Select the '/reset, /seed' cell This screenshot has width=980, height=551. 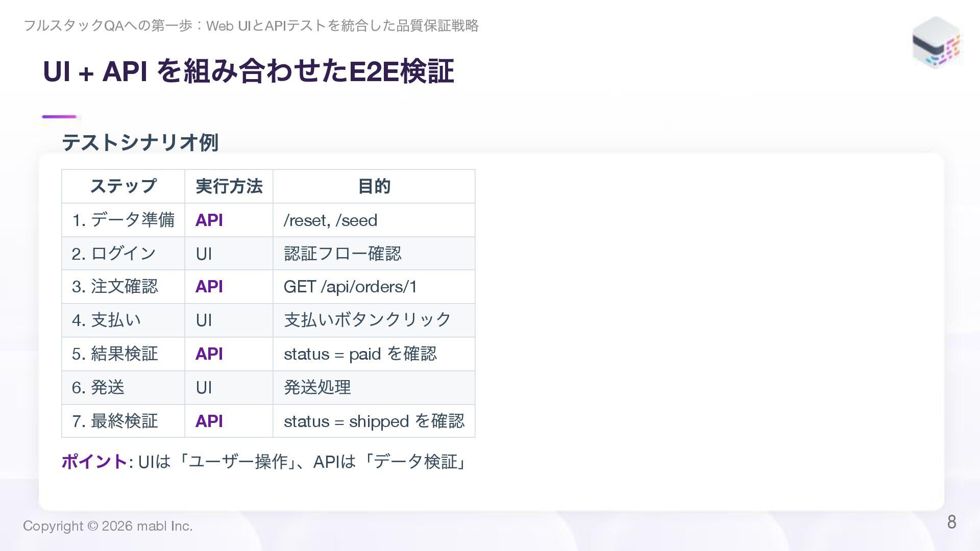(330, 220)
